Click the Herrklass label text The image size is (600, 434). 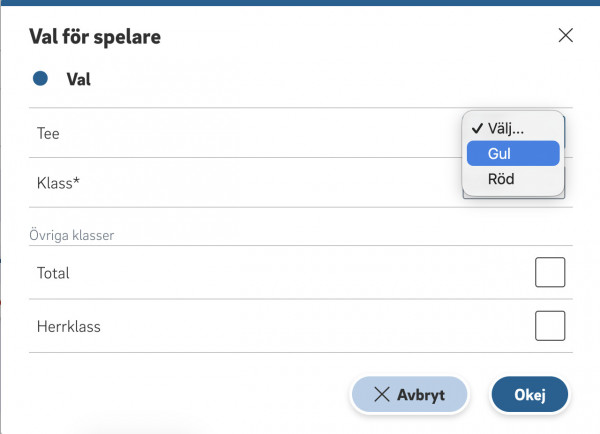pyautogui.click(x=69, y=326)
